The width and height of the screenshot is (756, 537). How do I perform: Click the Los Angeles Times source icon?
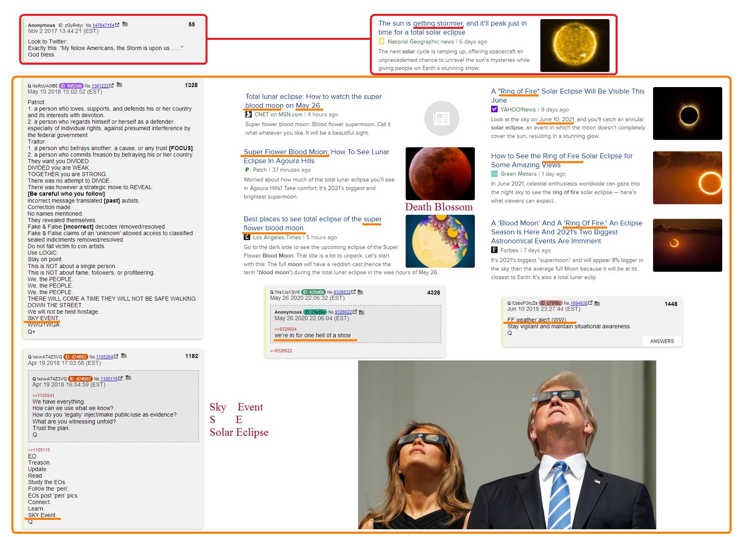pyautogui.click(x=247, y=237)
